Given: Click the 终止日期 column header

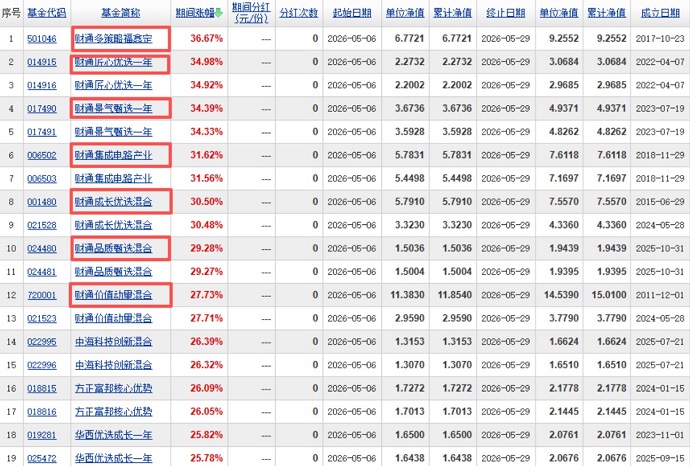Looking at the screenshot, I should (x=506, y=13).
